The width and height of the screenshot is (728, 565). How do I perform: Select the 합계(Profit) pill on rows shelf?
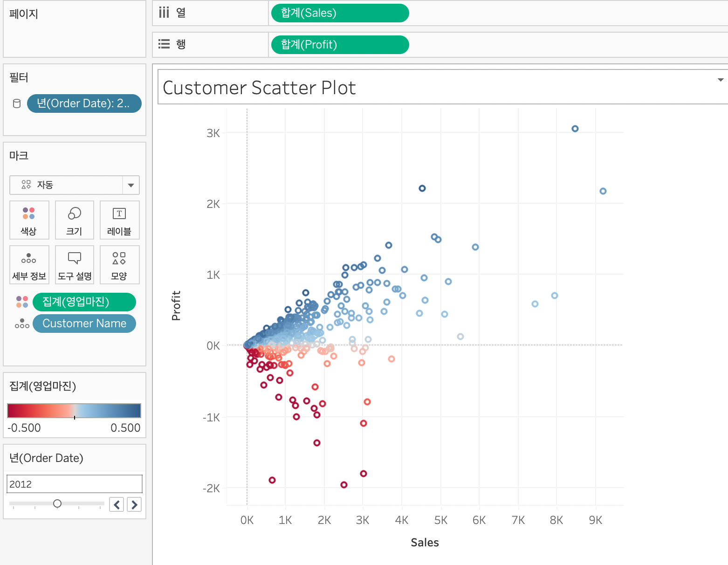tap(339, 45)
